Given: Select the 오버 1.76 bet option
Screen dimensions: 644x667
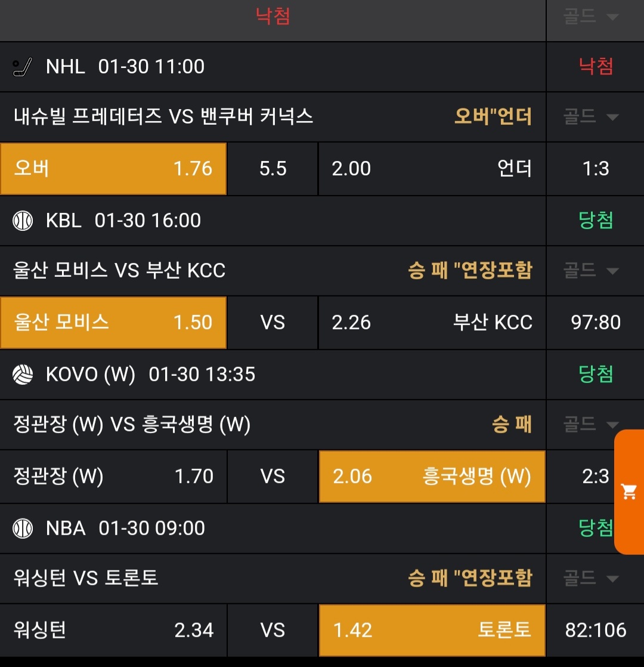Looking at the screenshot, I should (x=113, y=169).
